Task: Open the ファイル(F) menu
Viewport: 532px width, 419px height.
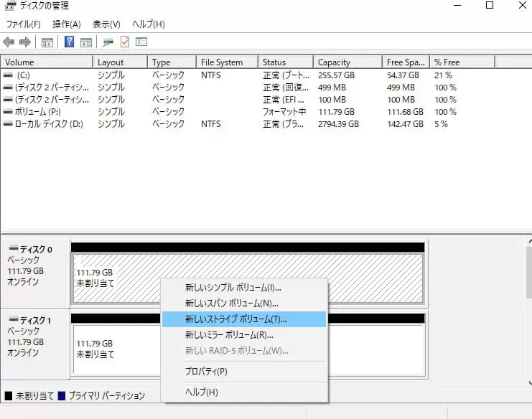Action: (x=24, y=24)
